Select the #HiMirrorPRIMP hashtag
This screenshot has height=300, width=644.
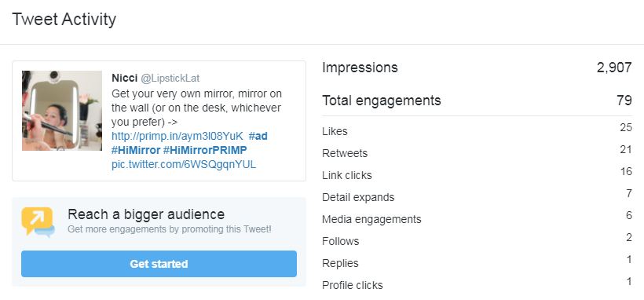tap(205, 150)
